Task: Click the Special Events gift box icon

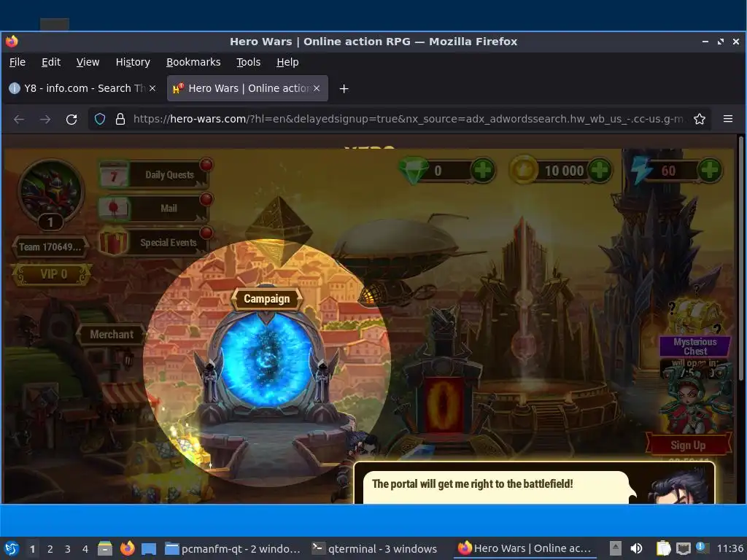Action: click(x=113, y=241)
